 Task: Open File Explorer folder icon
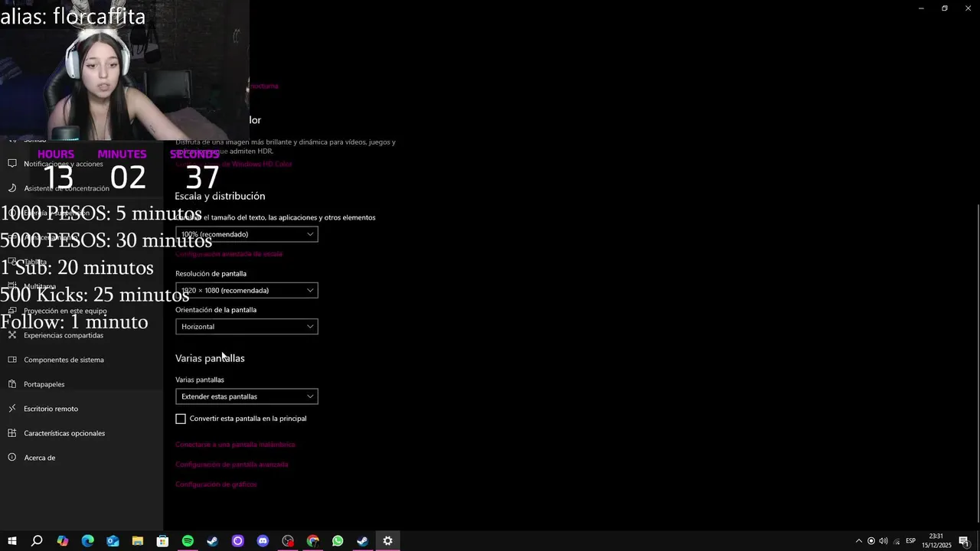click(x=138, y=541)
